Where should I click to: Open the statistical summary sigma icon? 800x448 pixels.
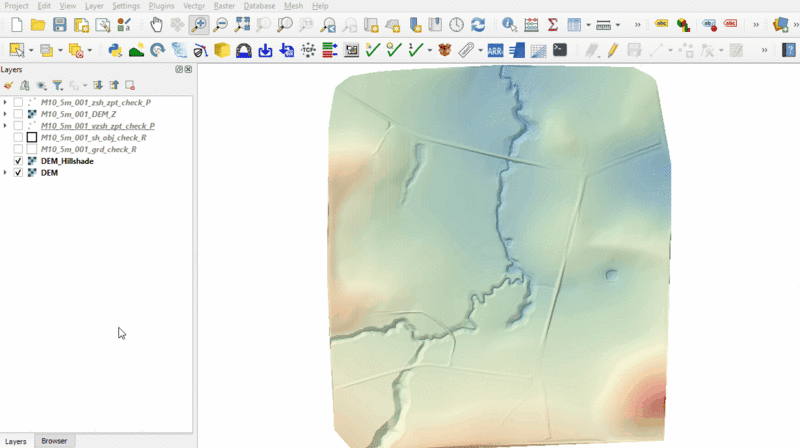coord(552,25)
